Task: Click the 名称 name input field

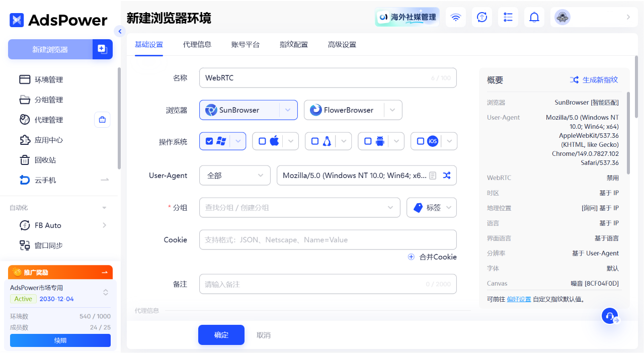Action: [x=328, y=78]
